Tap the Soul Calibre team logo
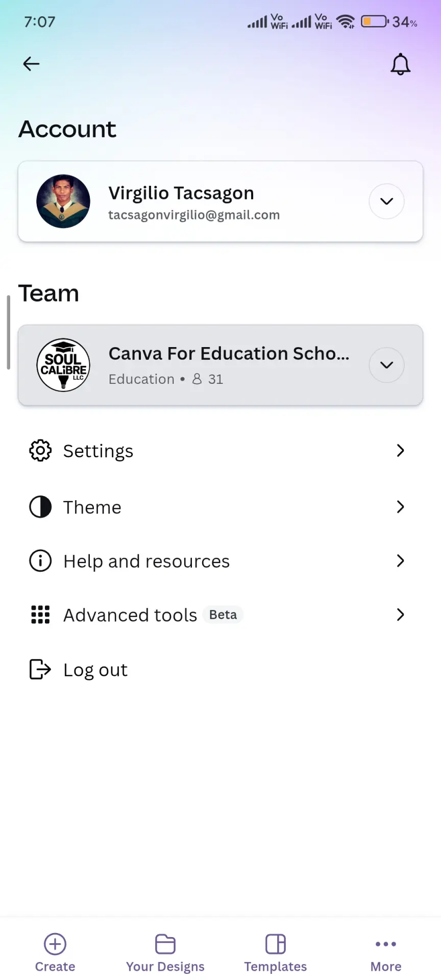This screenshot has width=441, height=980. pyautogui.click(x=63, y=365)
